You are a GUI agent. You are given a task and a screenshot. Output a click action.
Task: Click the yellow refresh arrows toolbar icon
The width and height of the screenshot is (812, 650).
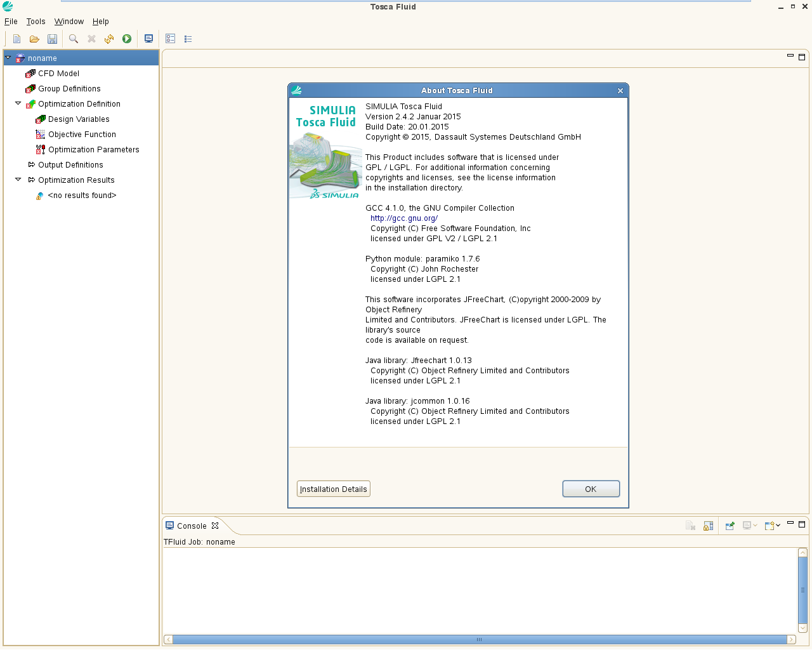(109, 39)
